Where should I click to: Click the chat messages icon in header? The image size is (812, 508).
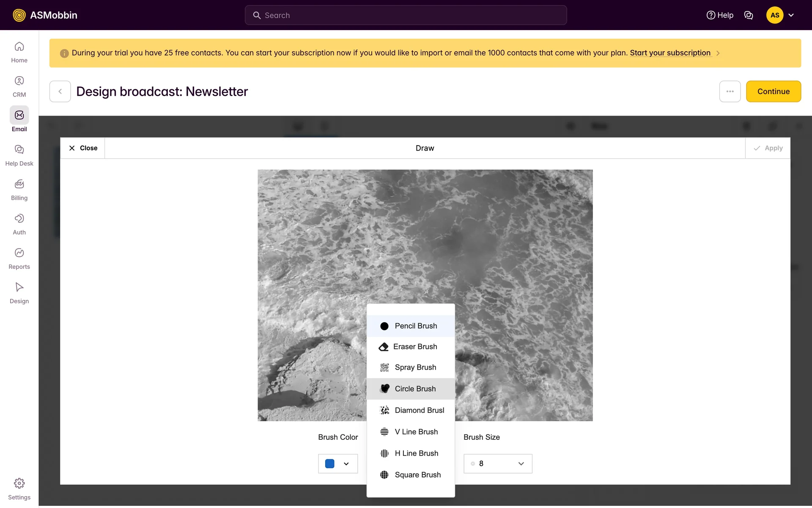click(x=749, y=15)
